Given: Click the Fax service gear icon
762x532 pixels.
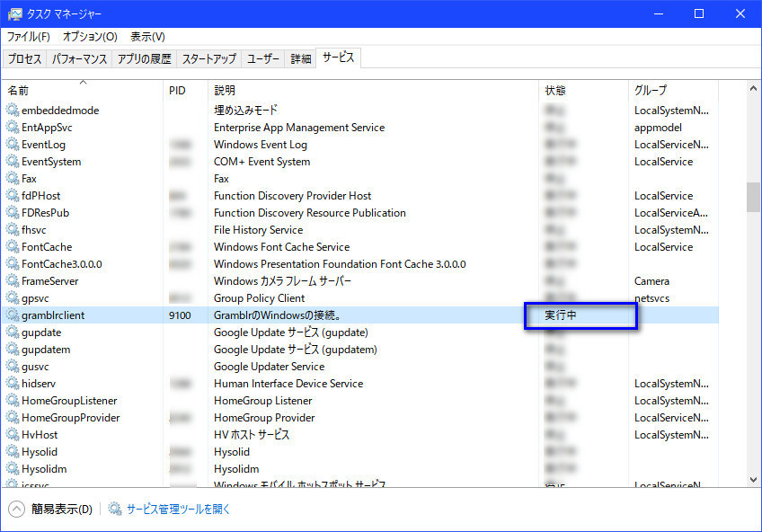Looking at the screenshot, I should (x=13, y=179).
